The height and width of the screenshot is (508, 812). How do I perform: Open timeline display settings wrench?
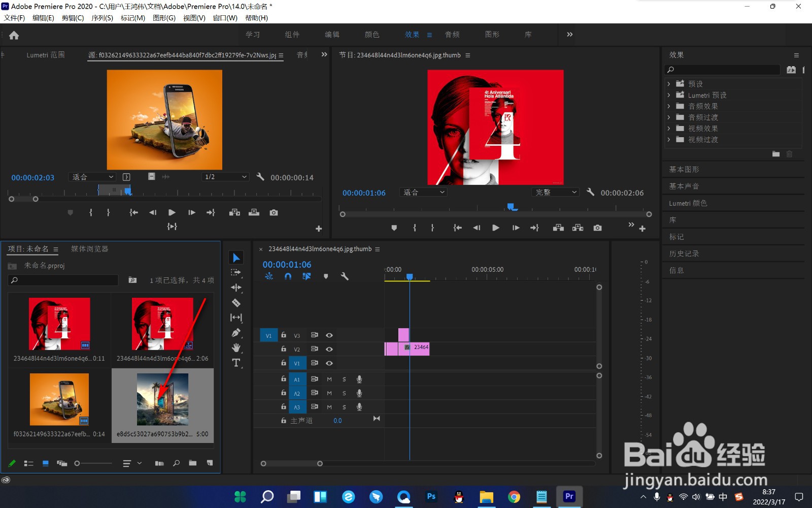(x=345, y=276)
